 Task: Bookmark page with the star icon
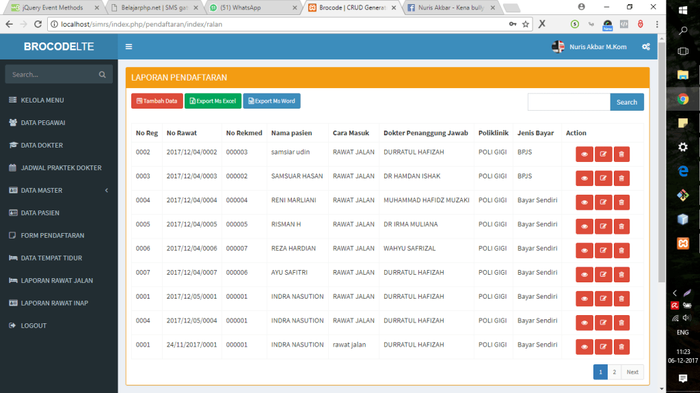[x=525, y=24]
